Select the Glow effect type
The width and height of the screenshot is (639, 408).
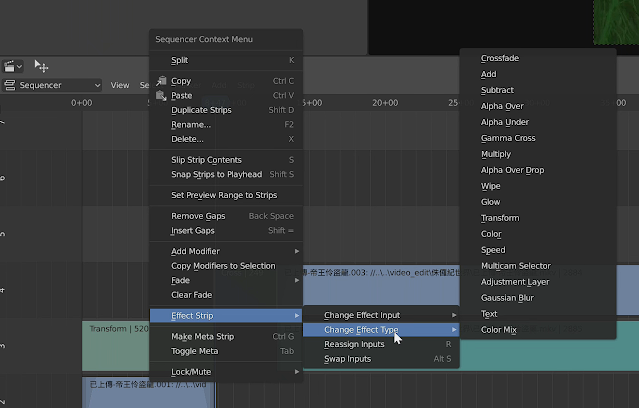click(x=490, y=202)
